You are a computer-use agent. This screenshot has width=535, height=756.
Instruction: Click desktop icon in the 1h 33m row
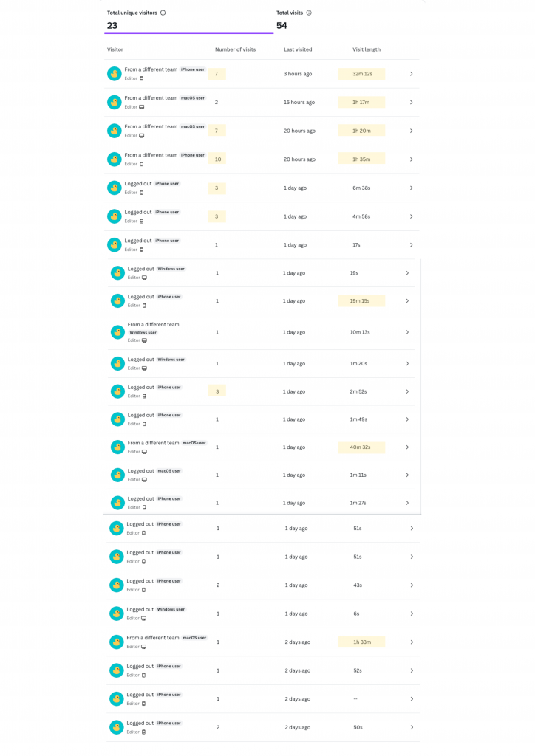click(x=143, y=647)
